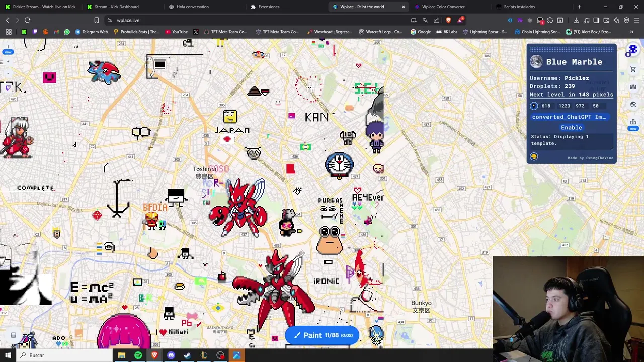
Task: Open the wplace alliance group icon
Action: coord(633,87)
